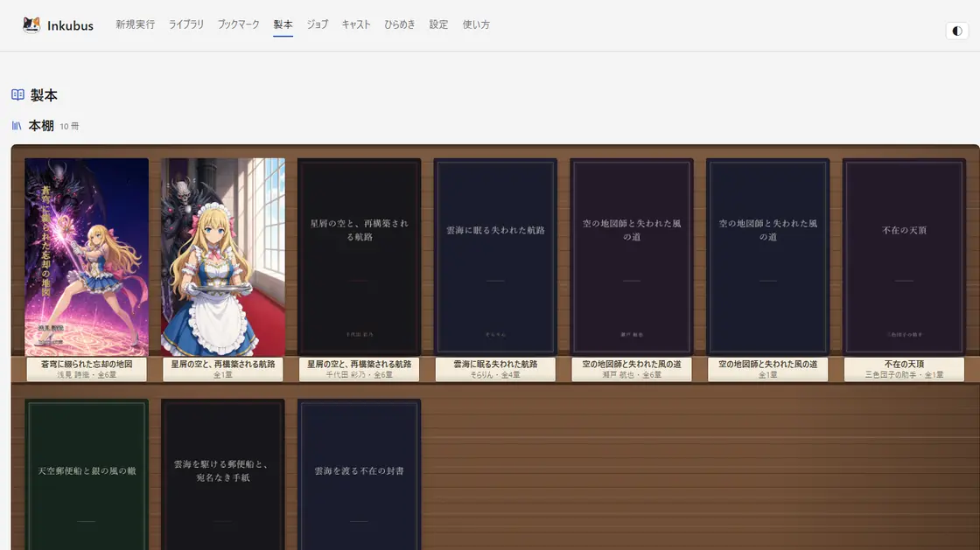Toggle the dark/light theme button

point(957,31)
